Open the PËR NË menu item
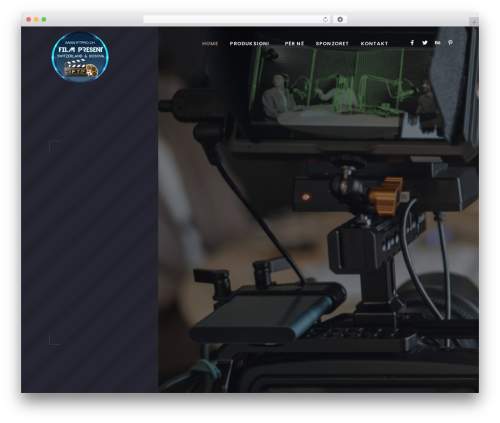 (x=294, y=43)
